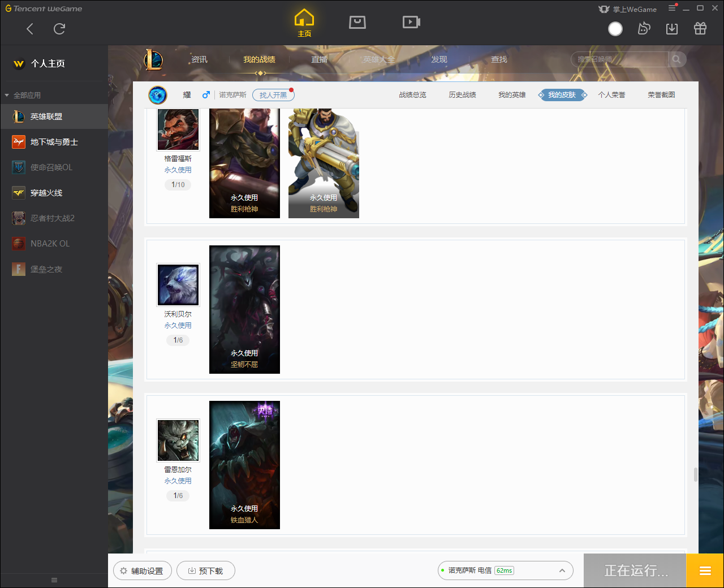Open 发现 tab

pyautogui.click(x=439, y=59)
